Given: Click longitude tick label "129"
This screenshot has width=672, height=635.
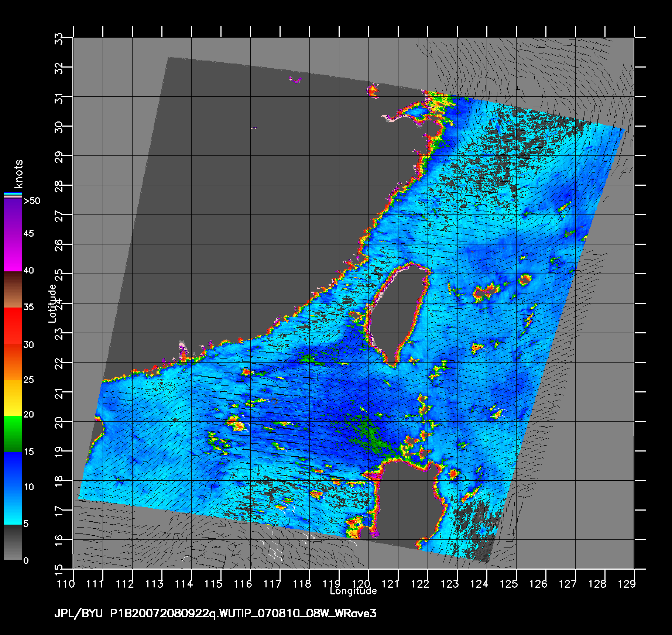Looking at the screenshot, I should coord(627,584).
